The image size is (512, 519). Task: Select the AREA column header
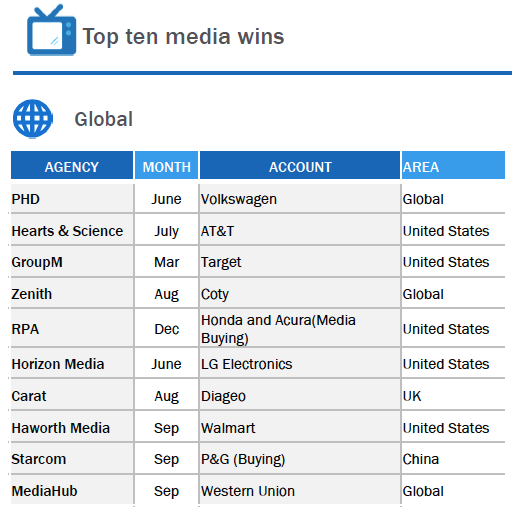[x=453, y=165]
